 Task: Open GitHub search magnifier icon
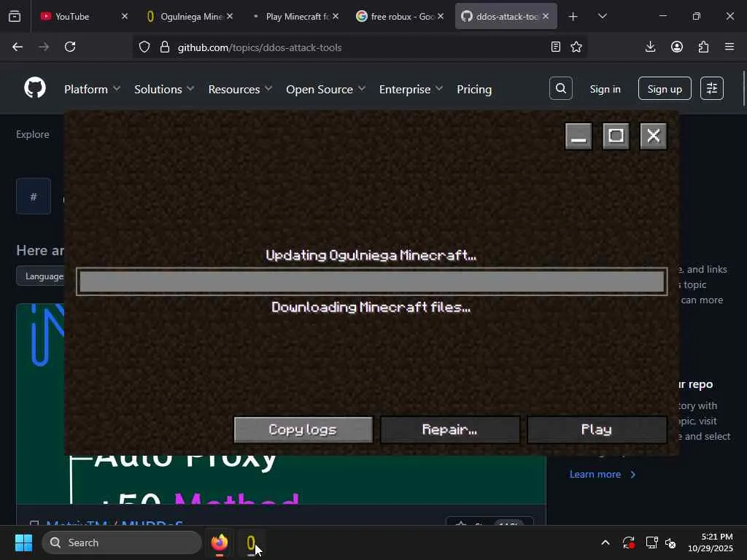(x=561, y=88)
